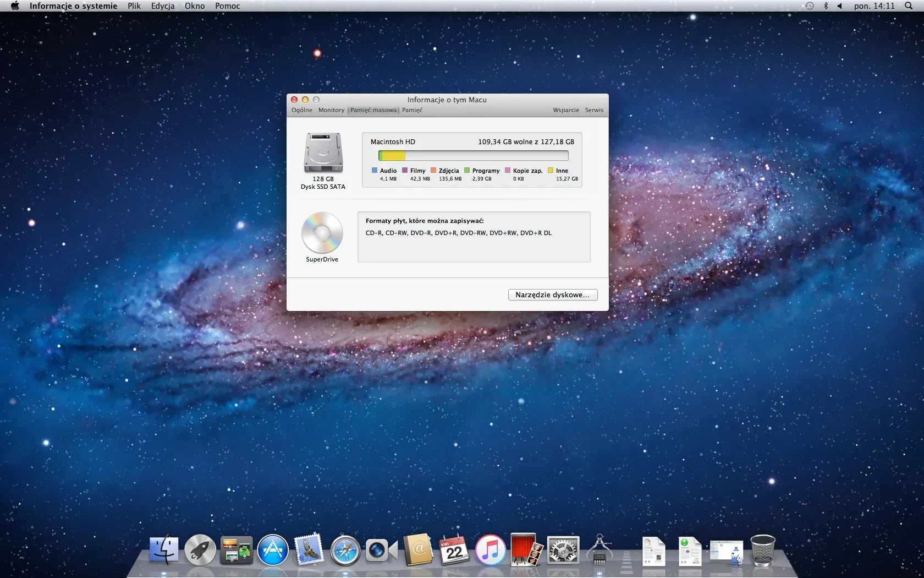Viewport: 924px width, 578px height.
Task: Open the Serwis section
Action: tap(594, 110)
